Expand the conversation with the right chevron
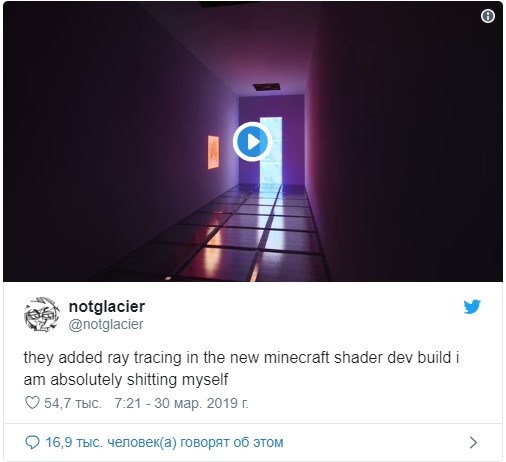 (473, 442)
